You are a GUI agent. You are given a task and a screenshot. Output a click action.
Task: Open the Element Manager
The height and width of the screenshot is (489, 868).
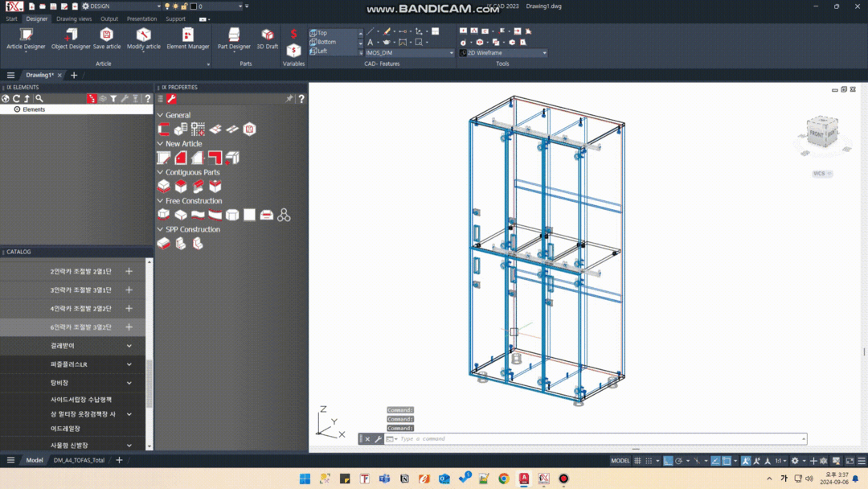point(187,39)
